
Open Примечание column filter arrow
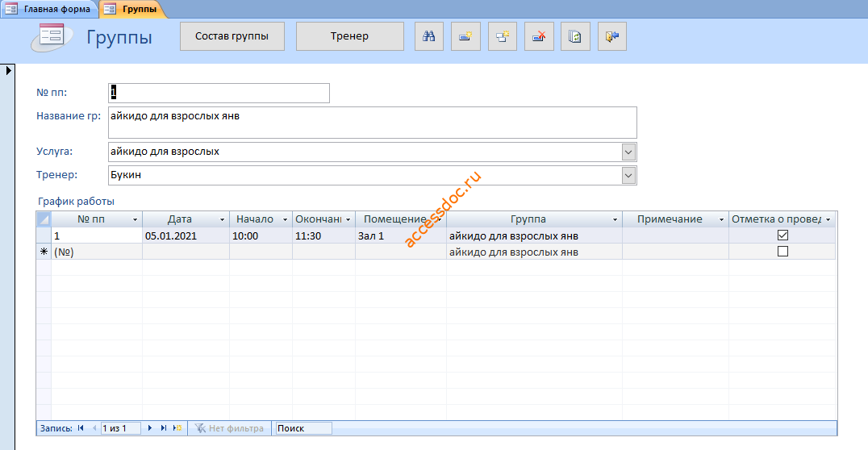[x=721, y=219]
